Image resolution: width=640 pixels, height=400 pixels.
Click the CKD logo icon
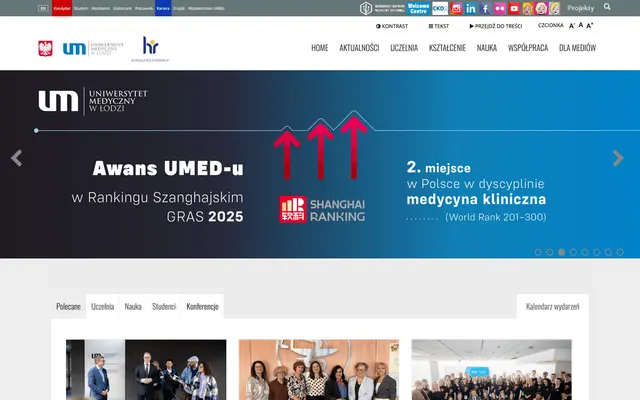[x=440, y=8]
